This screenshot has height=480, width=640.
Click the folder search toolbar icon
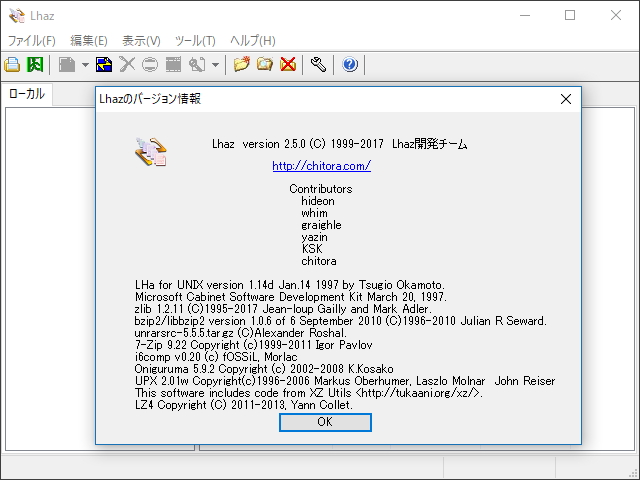point(264,64)
